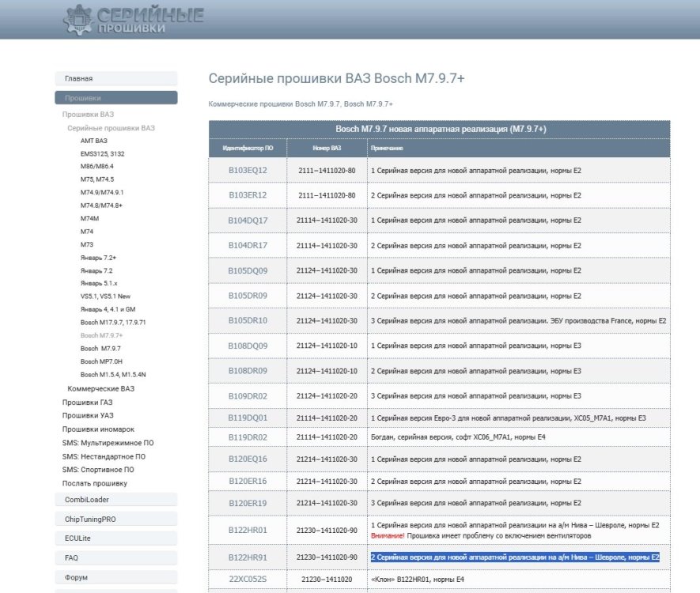
Task: Open firmware B105DQ09 link
Action: (x=248, y=271)
